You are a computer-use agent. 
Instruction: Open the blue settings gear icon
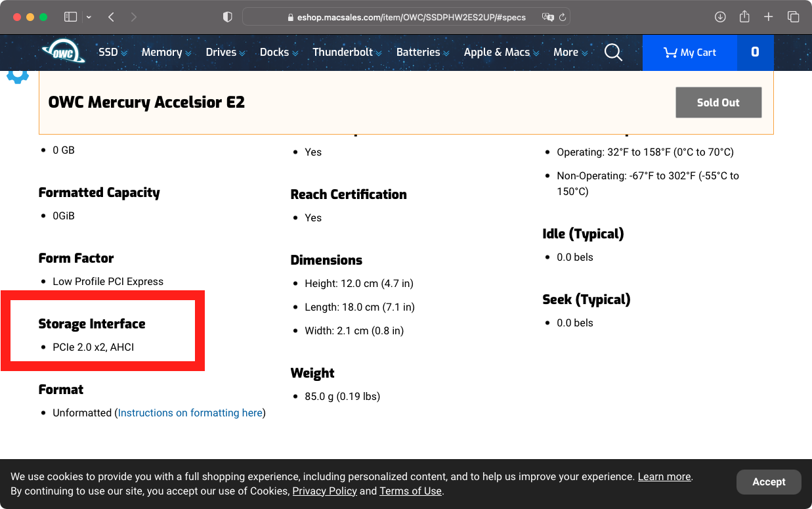(18, 74)
